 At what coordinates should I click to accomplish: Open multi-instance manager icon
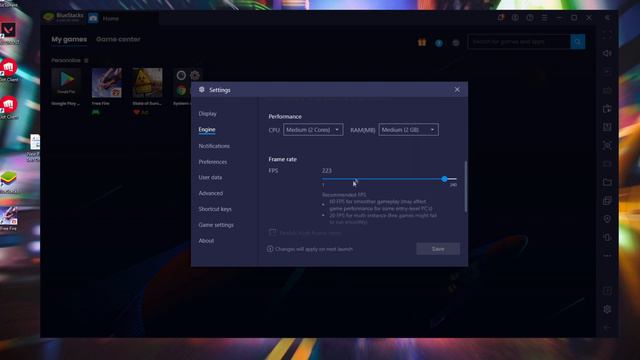coord(607,200)
